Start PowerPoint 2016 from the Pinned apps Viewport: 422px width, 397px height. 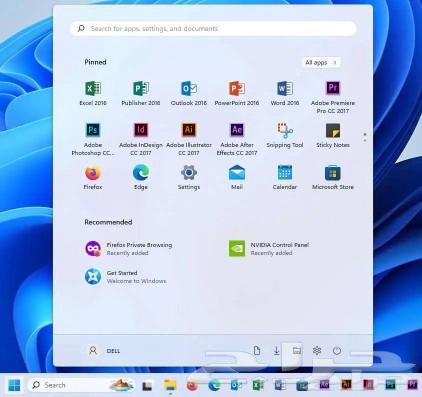237,93
